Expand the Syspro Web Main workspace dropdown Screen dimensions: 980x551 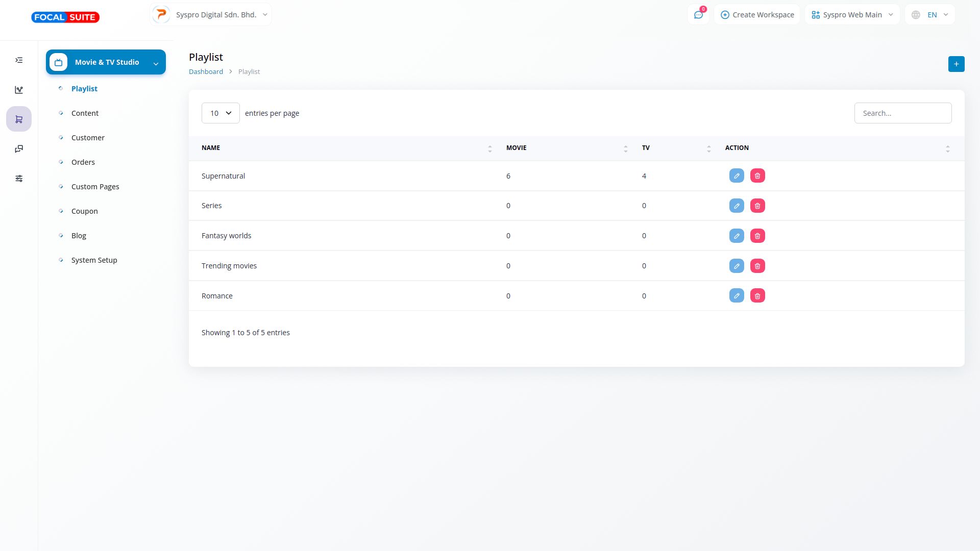point(852,15)
